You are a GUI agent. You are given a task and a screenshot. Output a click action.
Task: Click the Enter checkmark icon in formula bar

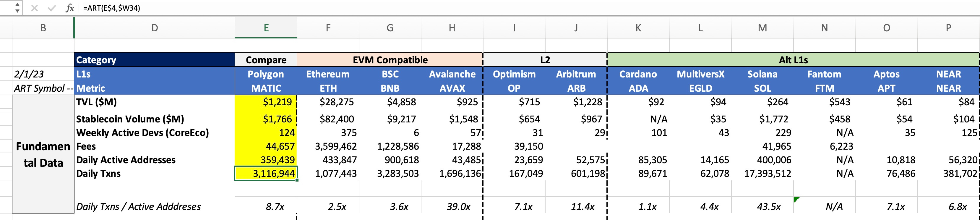pos(52,8)
